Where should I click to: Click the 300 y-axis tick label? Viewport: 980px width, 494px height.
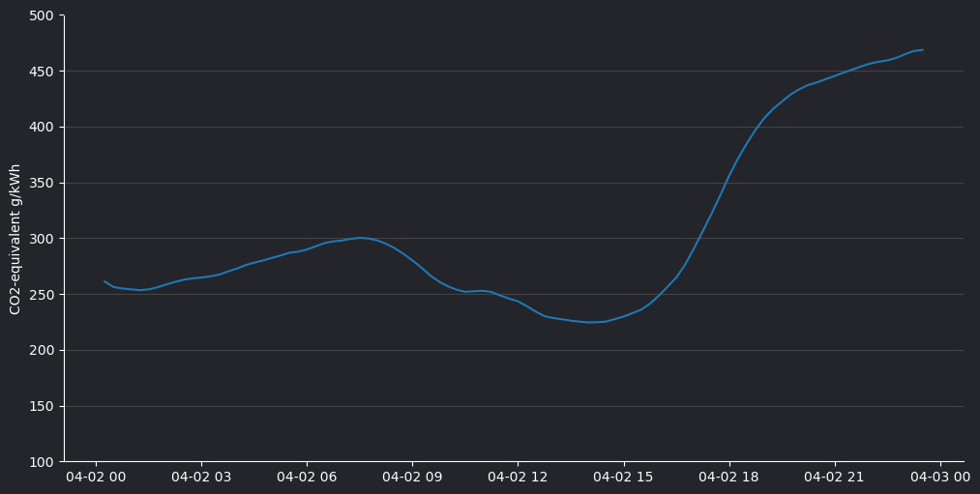[x=41, y=239]
